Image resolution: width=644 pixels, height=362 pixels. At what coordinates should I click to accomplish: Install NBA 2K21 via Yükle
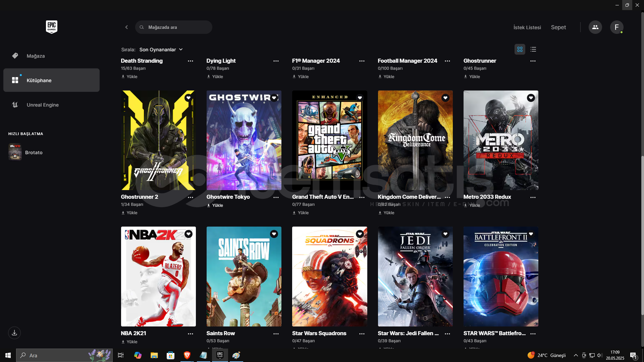click(129, 342)
